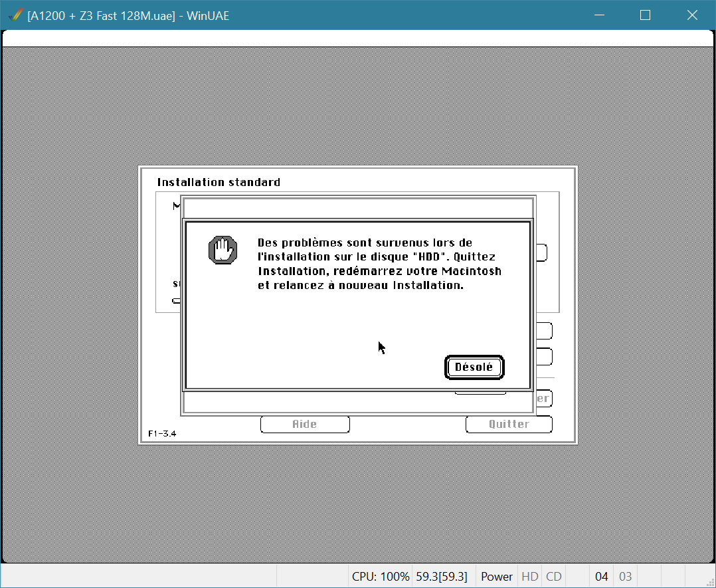Click the greyed-out Aide button
The height and width of the screenshot is (588, 716).
(x=305, y=424)
